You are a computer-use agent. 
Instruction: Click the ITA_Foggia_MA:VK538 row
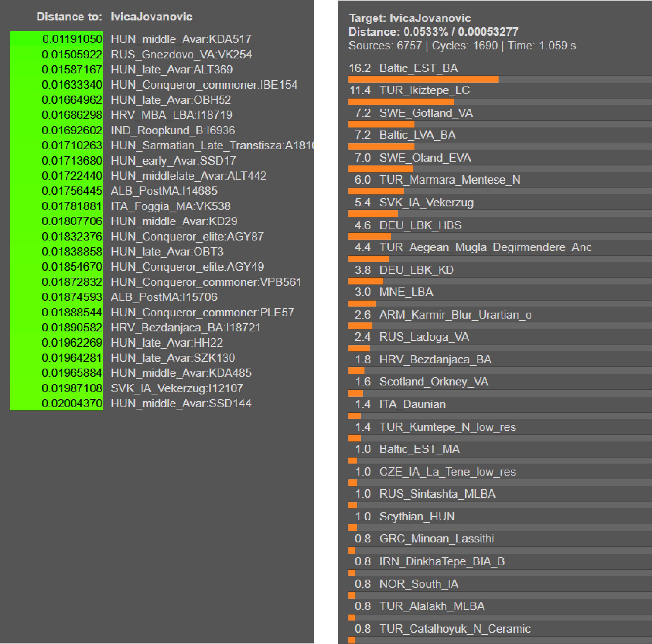(x=170, y=206)
